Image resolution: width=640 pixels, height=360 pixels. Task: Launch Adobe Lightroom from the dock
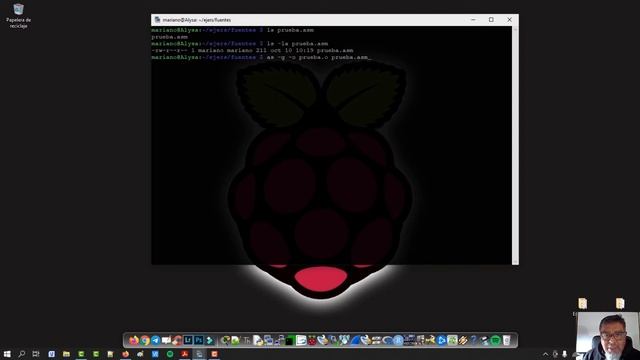[188, 340]
